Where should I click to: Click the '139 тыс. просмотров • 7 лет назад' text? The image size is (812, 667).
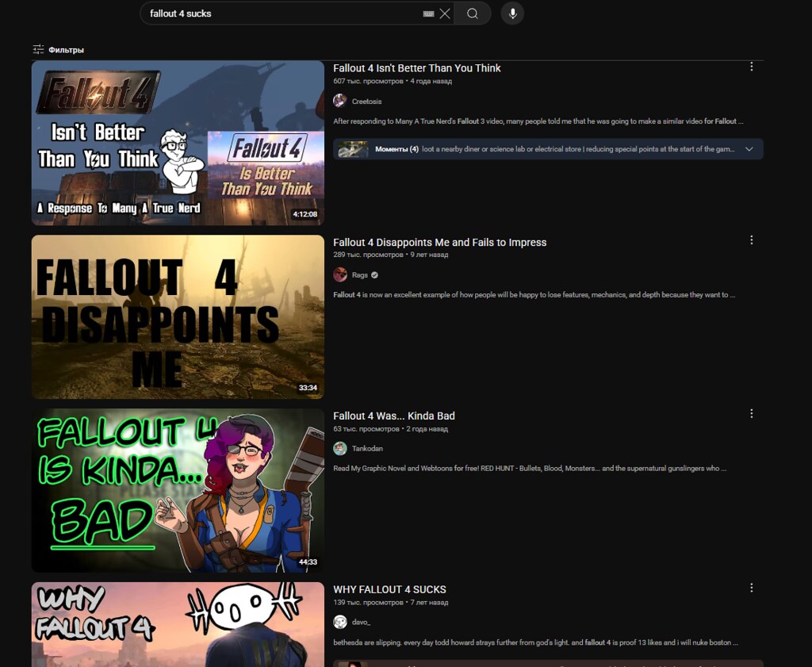(x=390, y=602)
